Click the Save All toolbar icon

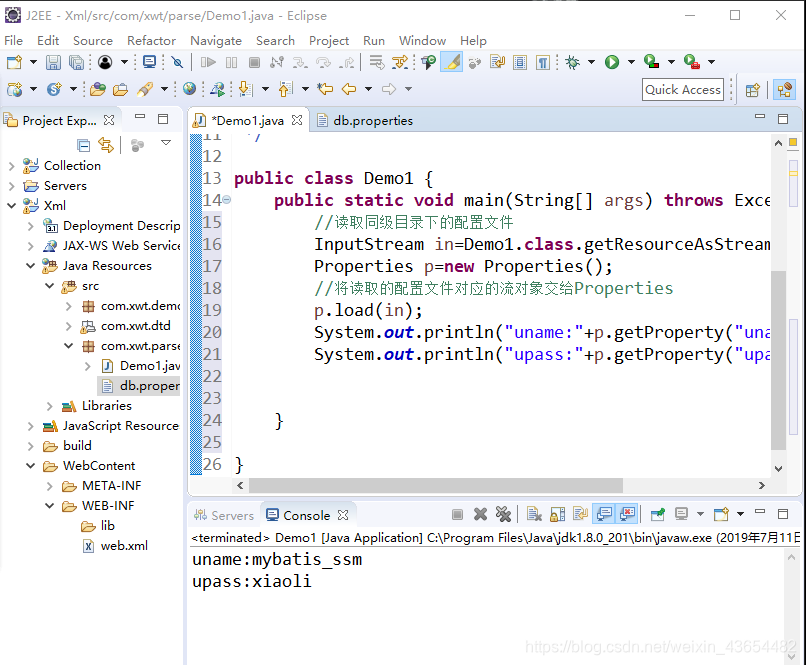click(x=76, y=62)
